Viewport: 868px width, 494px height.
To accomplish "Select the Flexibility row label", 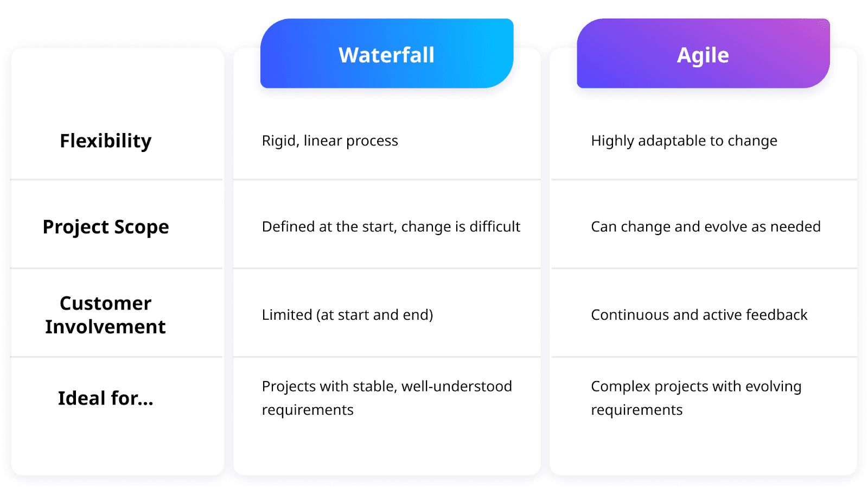I will pos(106,141).
